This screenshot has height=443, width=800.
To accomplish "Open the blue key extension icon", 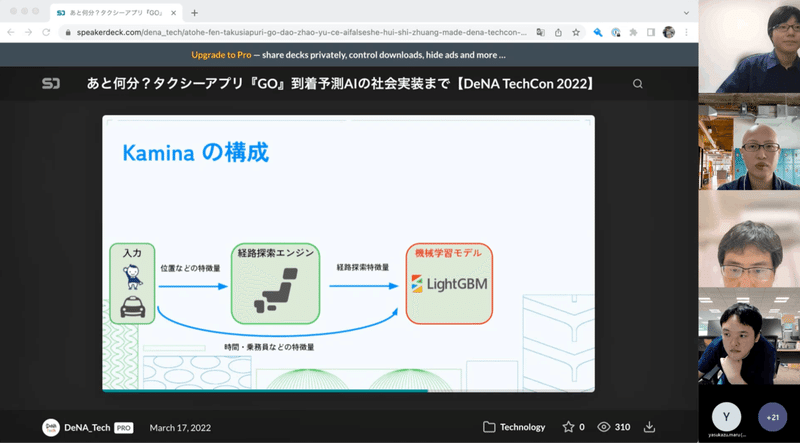I will [x=598, y=32].
